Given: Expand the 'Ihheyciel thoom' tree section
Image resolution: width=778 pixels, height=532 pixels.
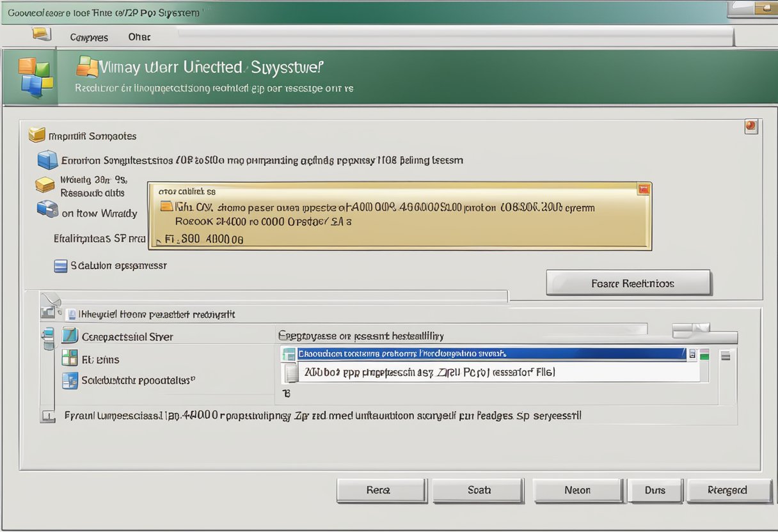Looking at the screenshot, I should click(x=72, y=314).
